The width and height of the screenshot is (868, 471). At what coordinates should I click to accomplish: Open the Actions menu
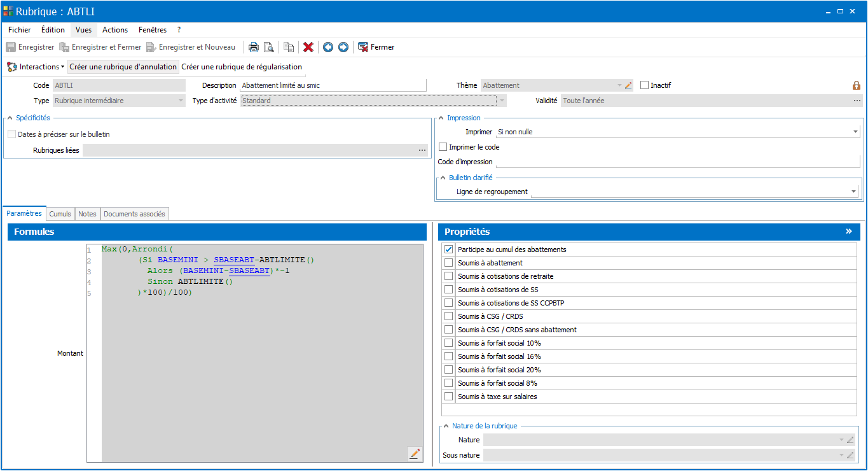115,30
